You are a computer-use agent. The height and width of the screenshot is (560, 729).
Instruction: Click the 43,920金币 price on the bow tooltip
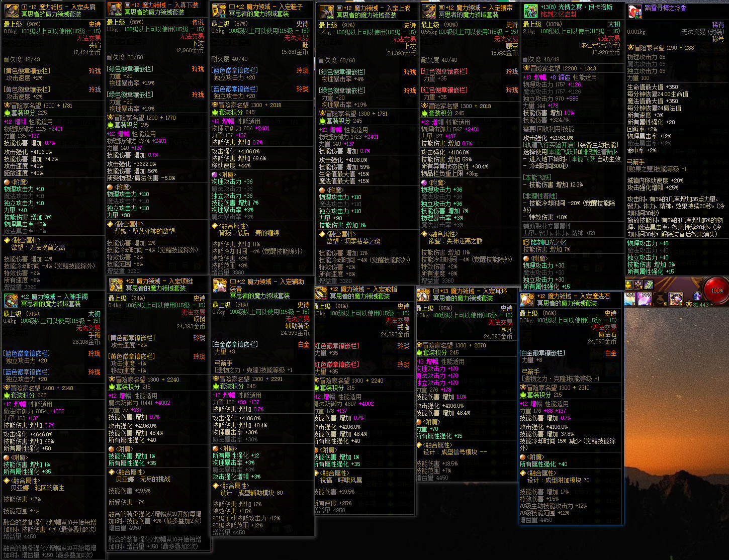[x=606, y=52]
